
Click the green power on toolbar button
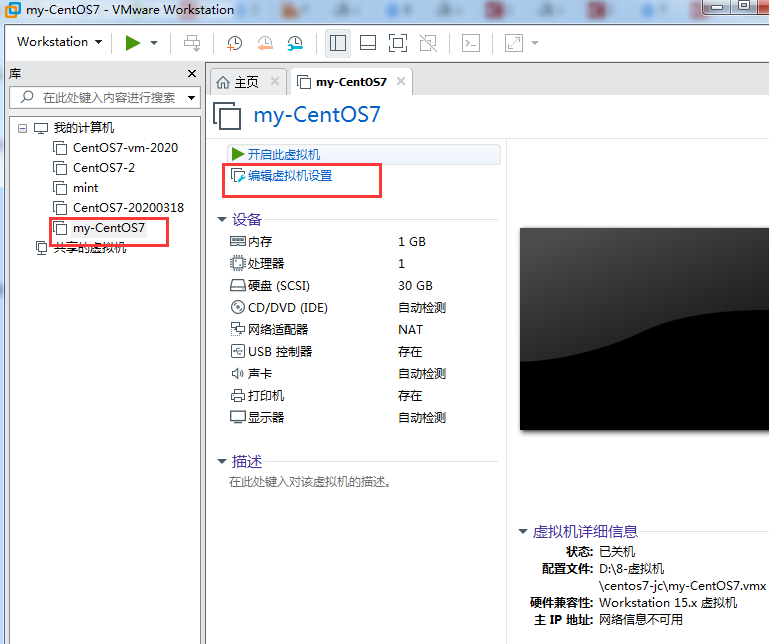[132, 43]
